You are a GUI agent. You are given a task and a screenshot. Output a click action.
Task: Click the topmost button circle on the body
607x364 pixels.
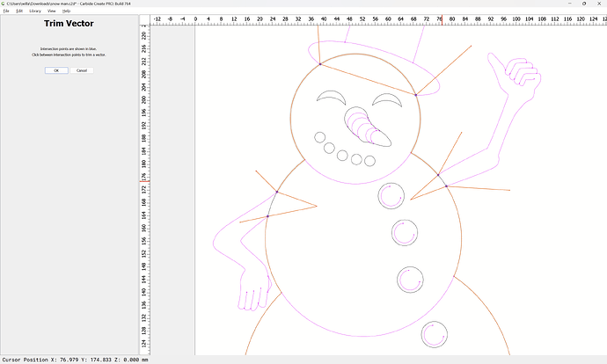391,196
